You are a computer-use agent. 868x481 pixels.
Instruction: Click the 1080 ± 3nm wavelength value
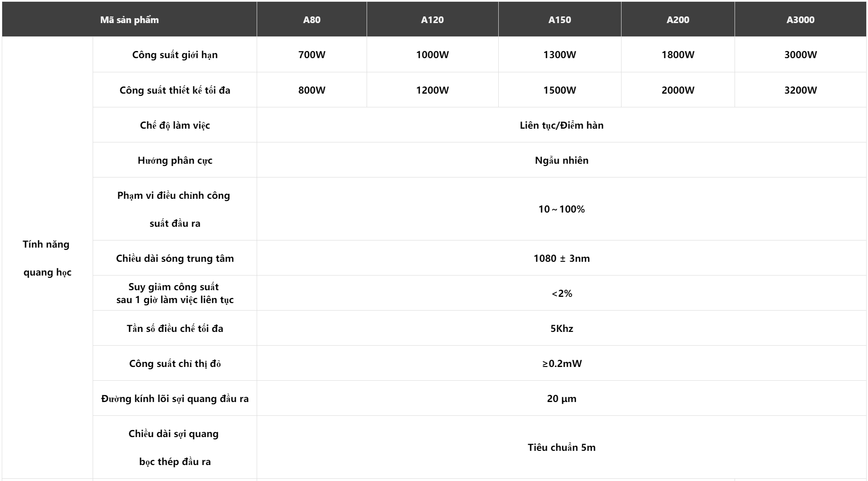point(562,258)
